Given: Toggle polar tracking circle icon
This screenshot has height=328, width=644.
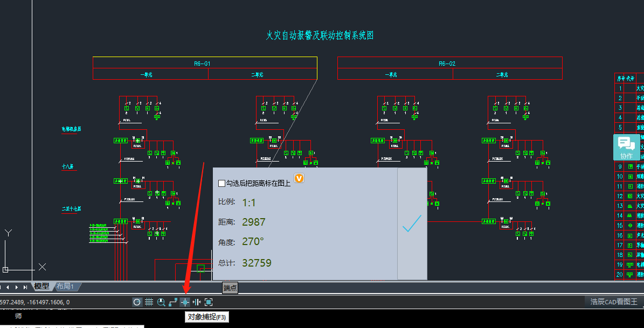Looking at the screenshot, I should click(x=137, y=302).
